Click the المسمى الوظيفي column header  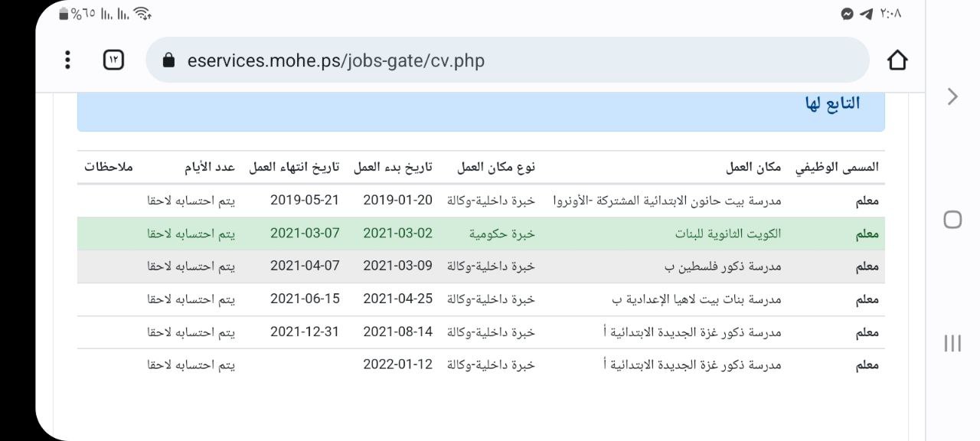[x=837, y=167]
